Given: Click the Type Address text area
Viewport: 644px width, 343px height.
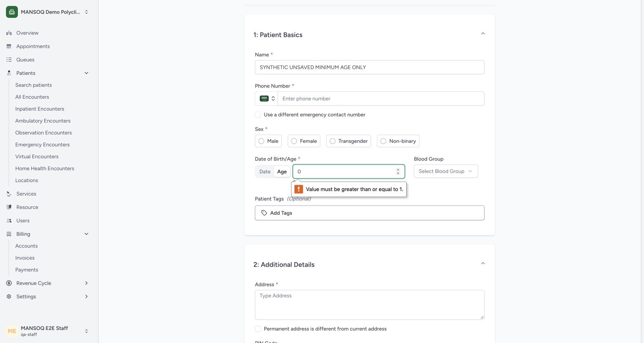Looking at the screenshot, I should pos(369,305).
